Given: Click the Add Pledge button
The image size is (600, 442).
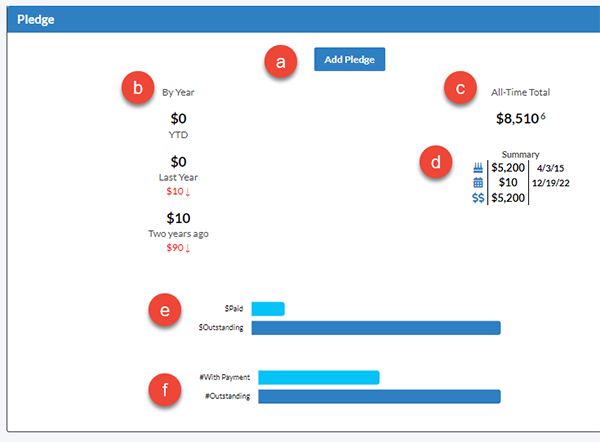Looking at the screenshot, I should pos(349,59).
